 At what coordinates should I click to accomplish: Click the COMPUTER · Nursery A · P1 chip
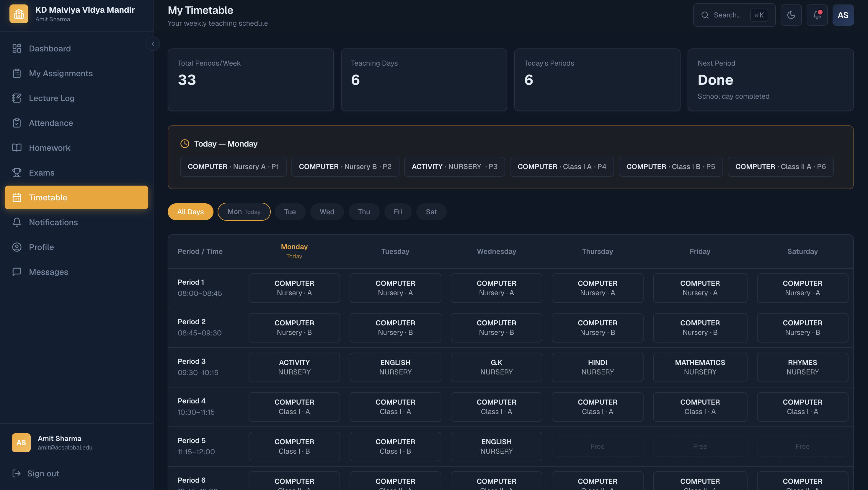click(233, 167)
